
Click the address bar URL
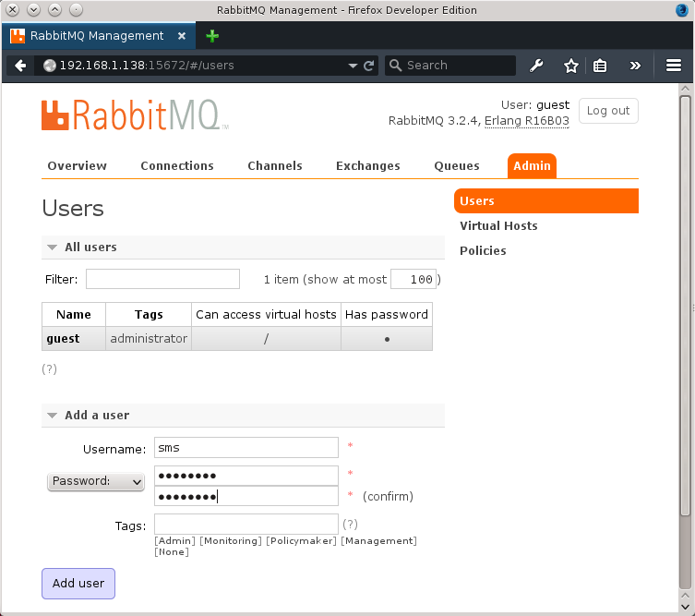click(147, 66)
